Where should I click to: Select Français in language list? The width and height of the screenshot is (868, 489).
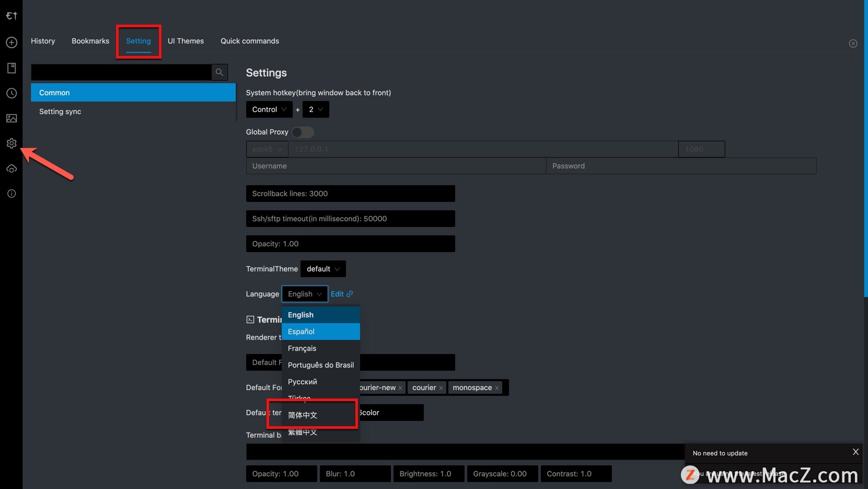pyautogui.click(x=321, y=348)
